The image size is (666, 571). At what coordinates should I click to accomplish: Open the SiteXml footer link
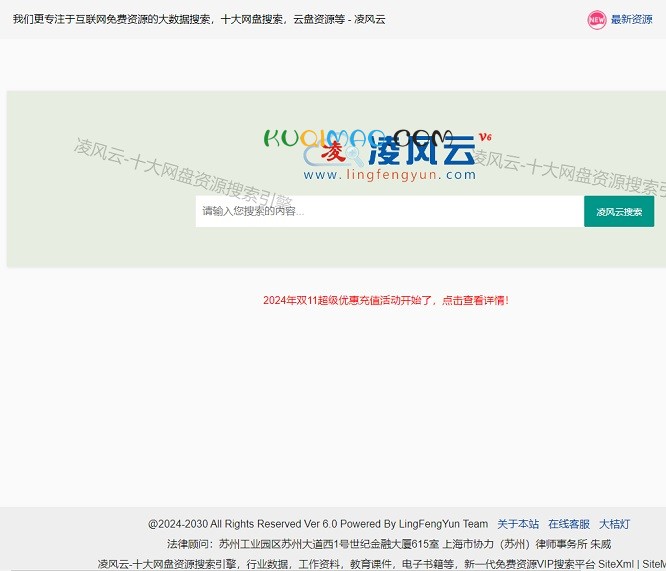click(x=615, y=564)
